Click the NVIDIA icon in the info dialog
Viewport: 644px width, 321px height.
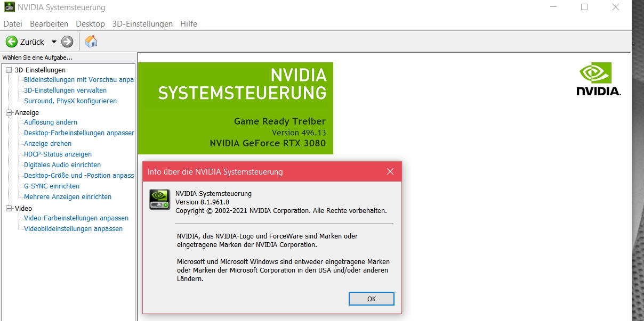(x=159, y=200)
